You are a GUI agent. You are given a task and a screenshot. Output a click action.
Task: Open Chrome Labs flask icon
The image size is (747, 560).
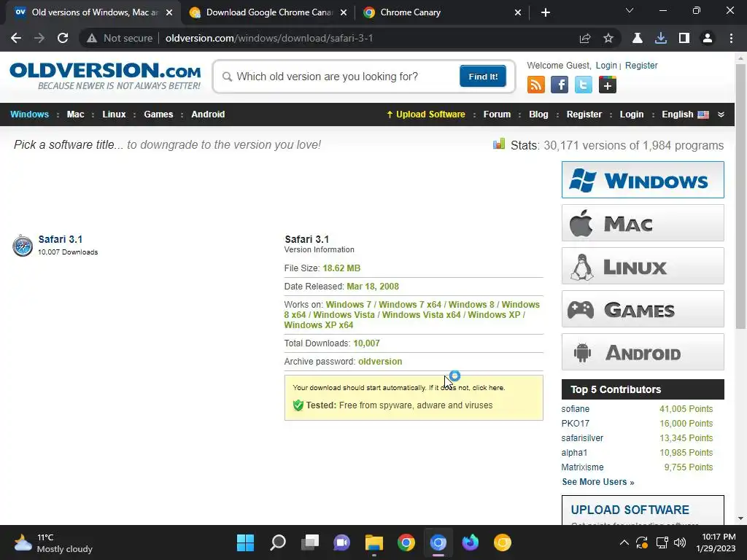[x=638, y=38]
